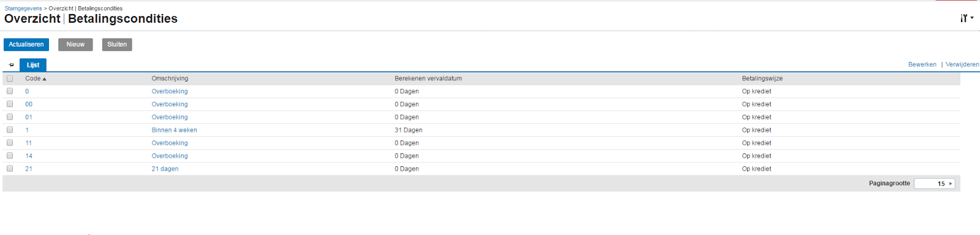The image size is (980, 235).
Task: Sort by Betalingswijze column header
Action: 763,79
